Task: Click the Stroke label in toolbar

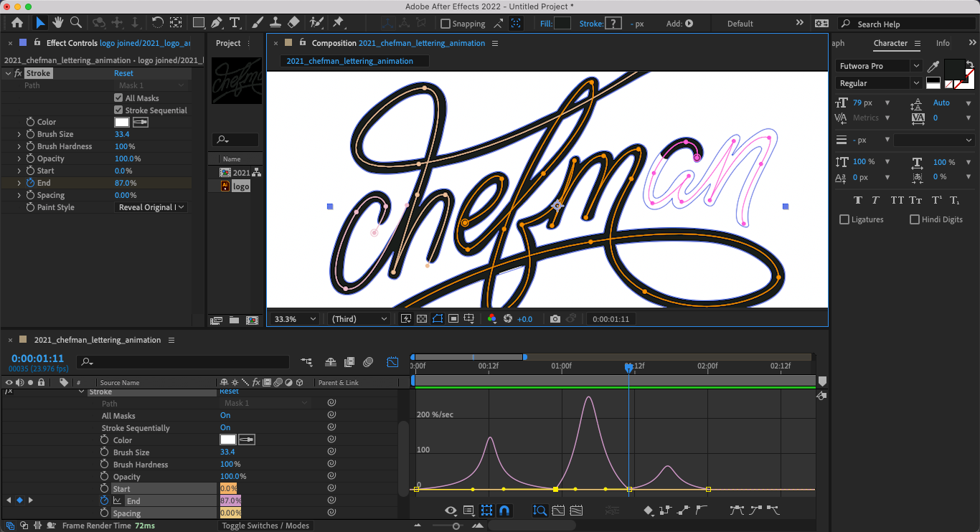Action: pyautogui.click(x=591, y=24)
